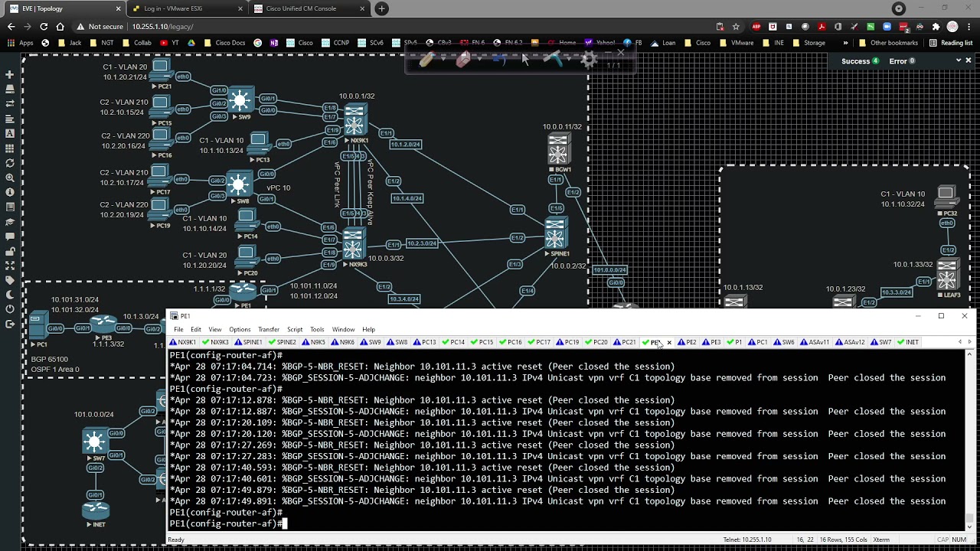This screenshot has width=980, height=551.
Task: Open the CCNP bookmark
Action: coord(335,43)
